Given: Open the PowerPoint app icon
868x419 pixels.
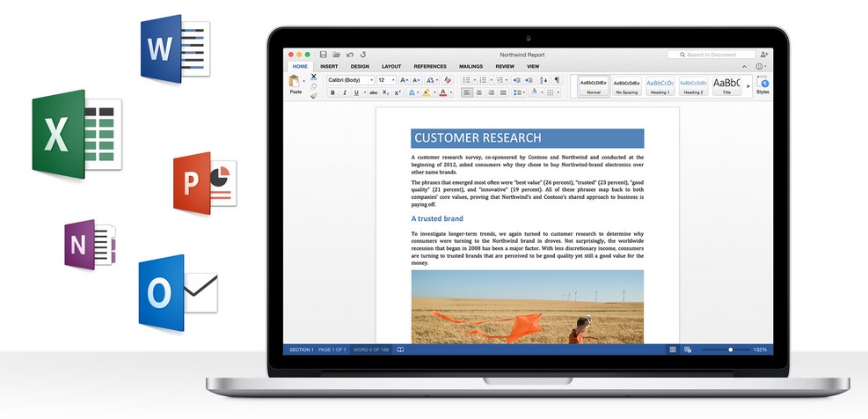Looking at the screenshot, I should 204,183.
